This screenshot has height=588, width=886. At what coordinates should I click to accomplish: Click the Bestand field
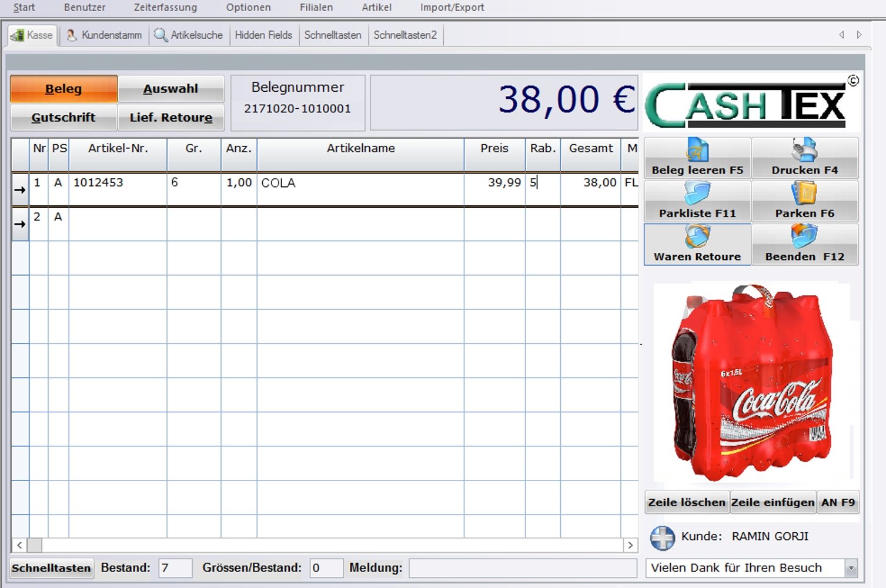175,568
